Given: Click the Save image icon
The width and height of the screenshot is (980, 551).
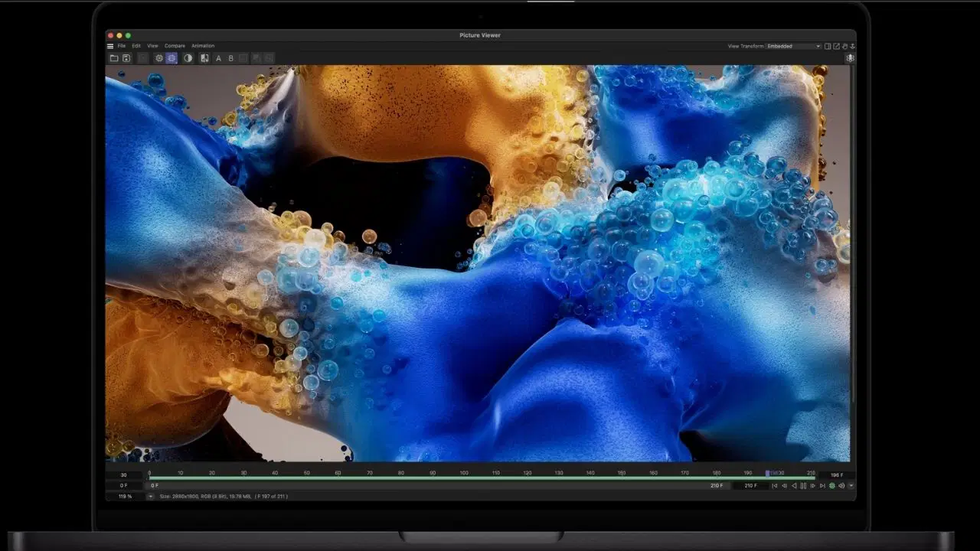Looking at the screenshot, I should point(126,58).
